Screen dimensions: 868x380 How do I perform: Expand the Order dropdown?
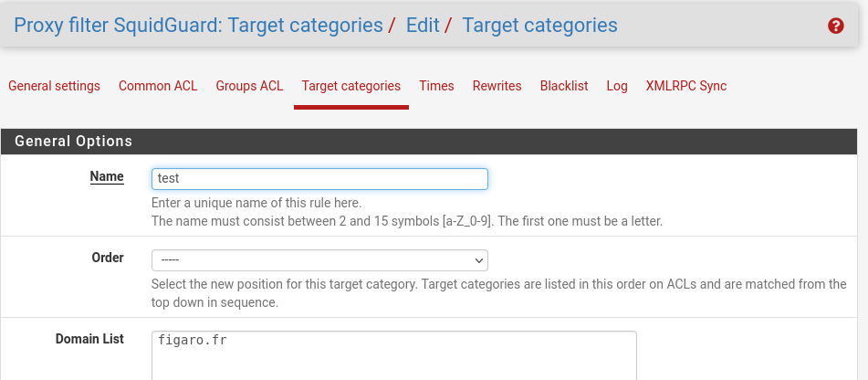[x=319, y=260]
